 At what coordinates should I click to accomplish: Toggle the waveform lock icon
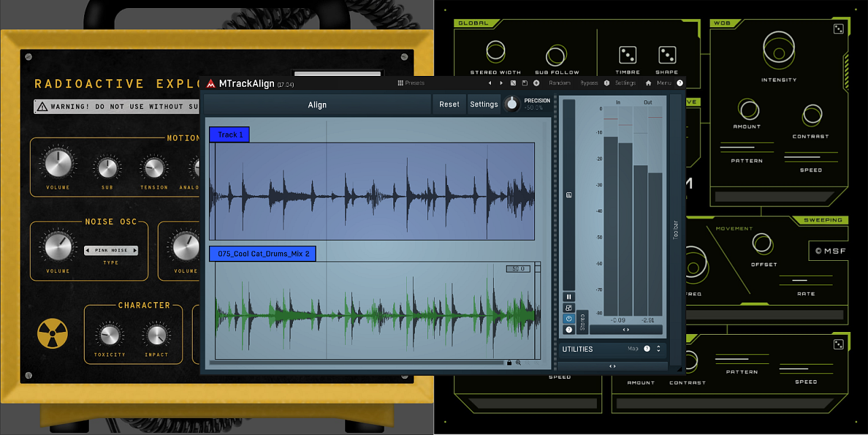click(x=509, y=363)
